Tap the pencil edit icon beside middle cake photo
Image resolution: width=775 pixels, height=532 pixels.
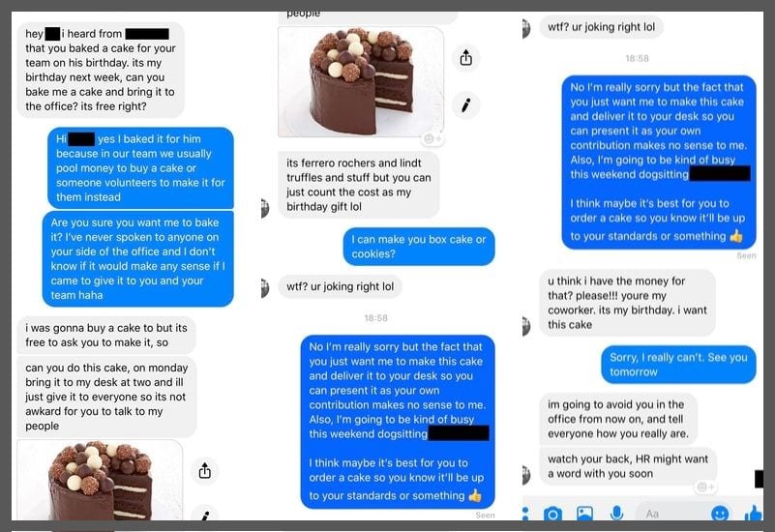coord(465,104)
